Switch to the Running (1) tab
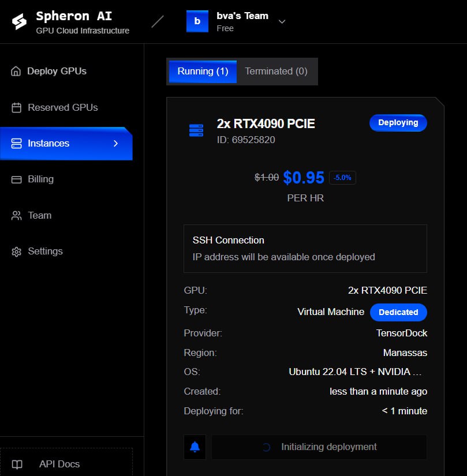Screen dimensions: 467x476 tap(203, 72)
